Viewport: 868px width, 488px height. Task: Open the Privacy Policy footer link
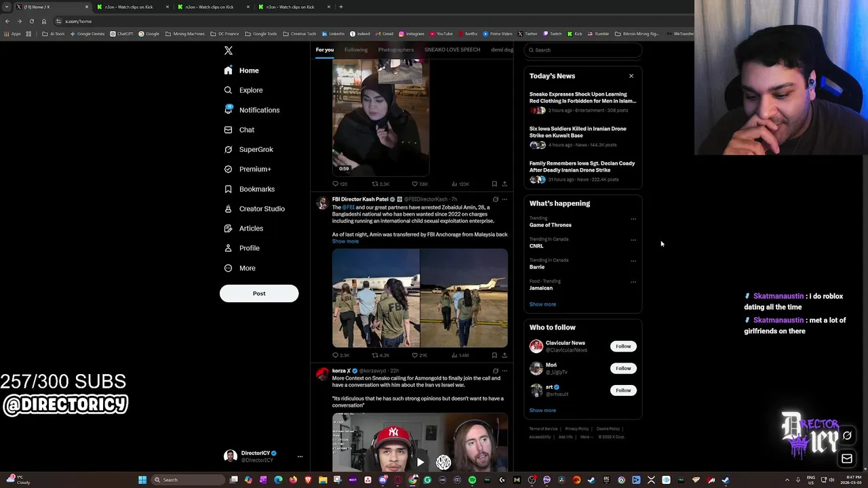coord(577,428)
